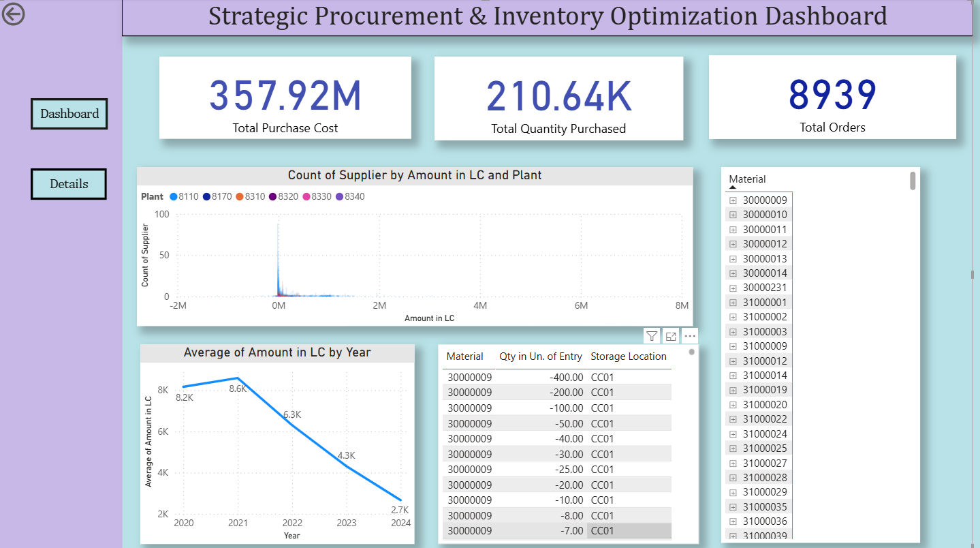Expand material 31000012 row

[733, 361]
